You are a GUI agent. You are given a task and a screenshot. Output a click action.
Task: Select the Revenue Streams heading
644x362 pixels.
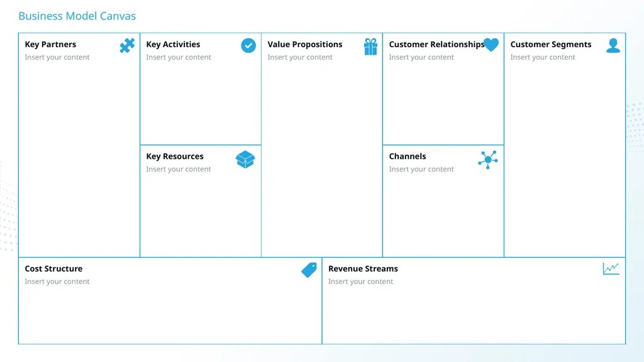(x=363, y=269)
